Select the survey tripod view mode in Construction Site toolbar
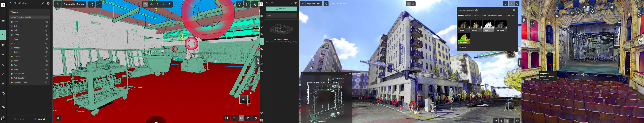644x123 pixels. point(157,4)
